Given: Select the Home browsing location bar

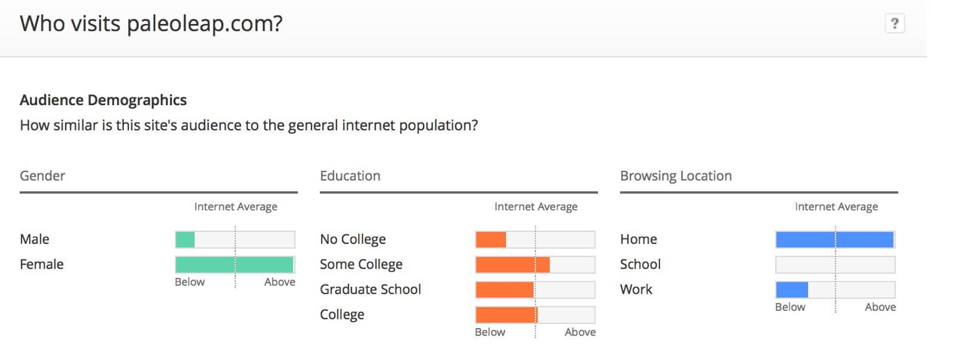Looking at the screenshot, I should tap(835, 239).
